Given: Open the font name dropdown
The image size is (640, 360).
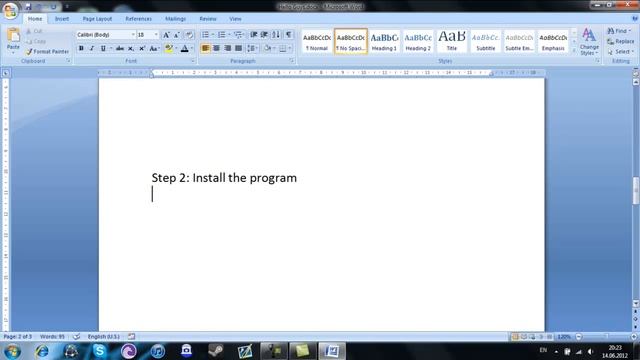Looking at the screenshot, I should pyautogui.click(x=133, y=35).
